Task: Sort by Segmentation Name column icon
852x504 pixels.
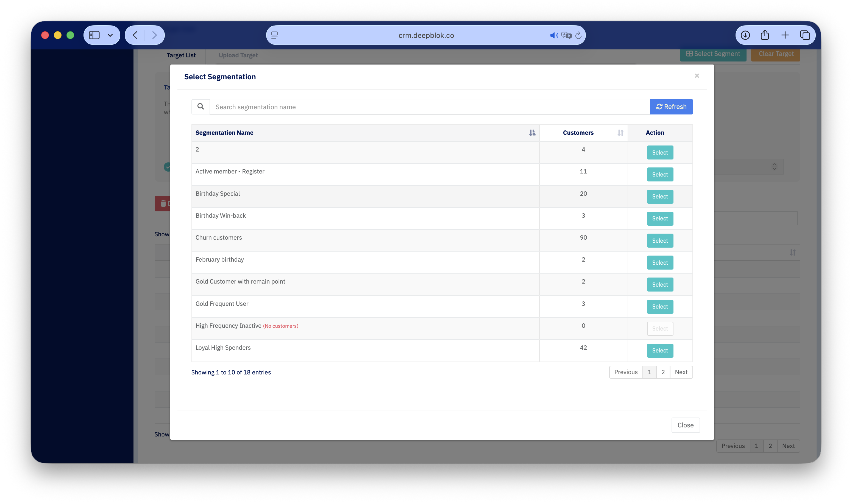Action: pos(532,133)
